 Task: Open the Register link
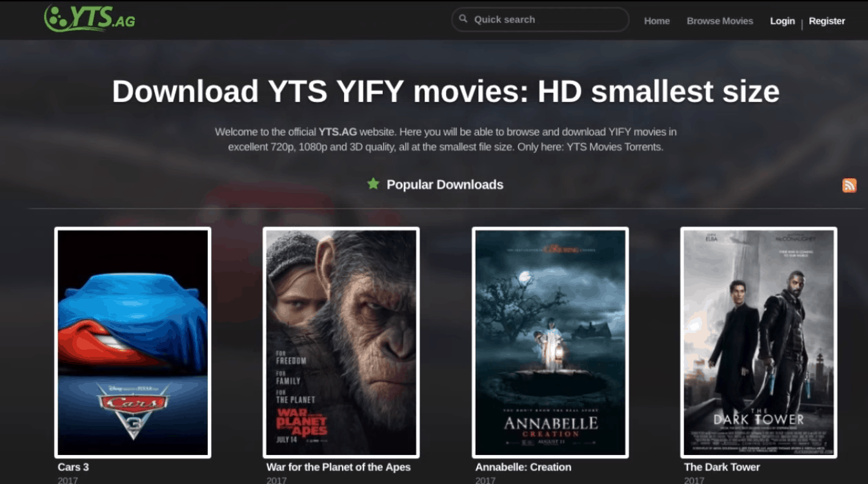[827, 21]
